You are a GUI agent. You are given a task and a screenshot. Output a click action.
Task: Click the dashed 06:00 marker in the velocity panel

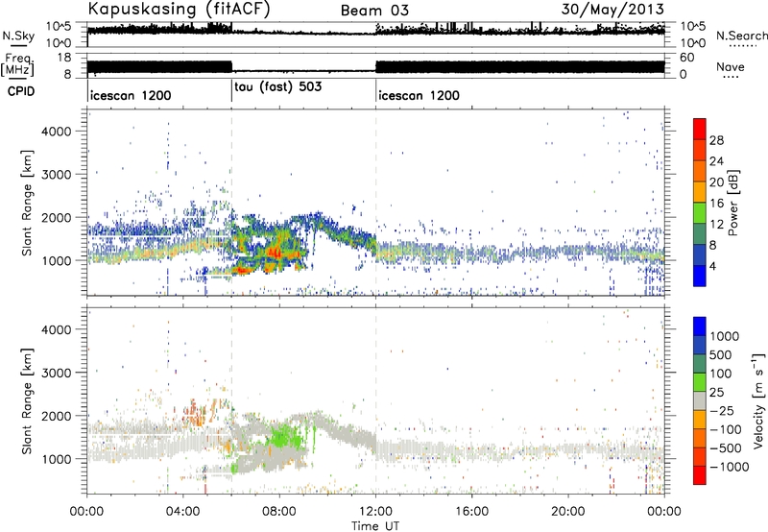(231, 400)
